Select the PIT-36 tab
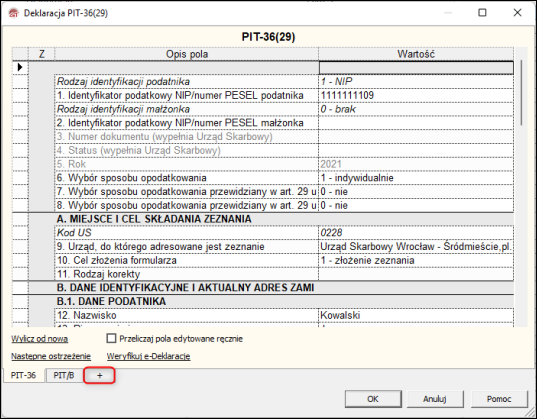Image resolution: width=537 pixels, height=419 pixels. [x=23, y=375]
